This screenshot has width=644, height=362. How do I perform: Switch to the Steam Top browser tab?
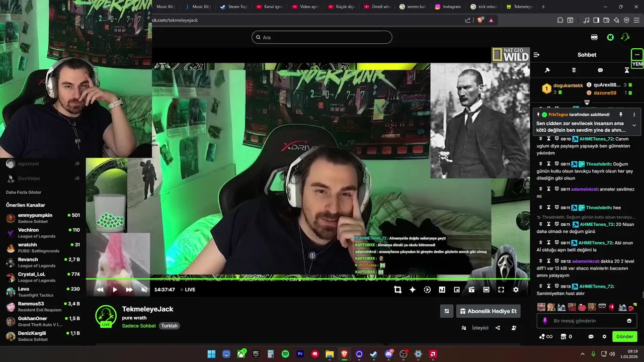233,7
